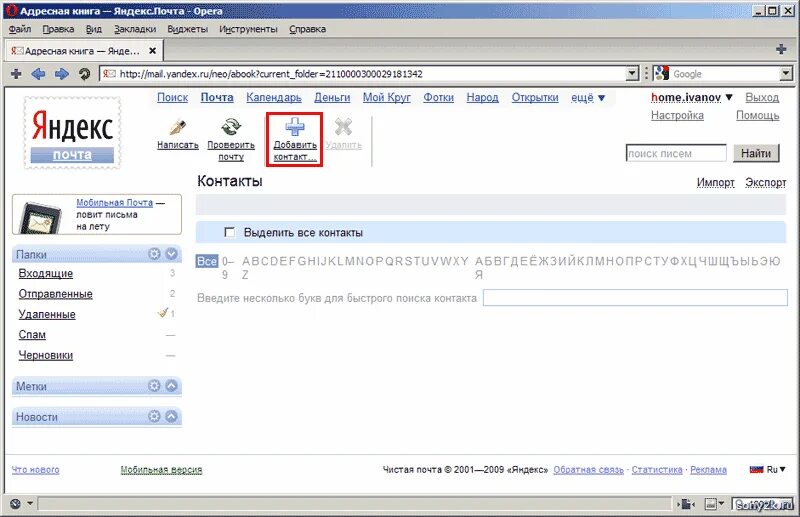Click the Opera new-tab plus at the tab bar's far right
The width and height of the screenshot is (800, 517).
781,50
